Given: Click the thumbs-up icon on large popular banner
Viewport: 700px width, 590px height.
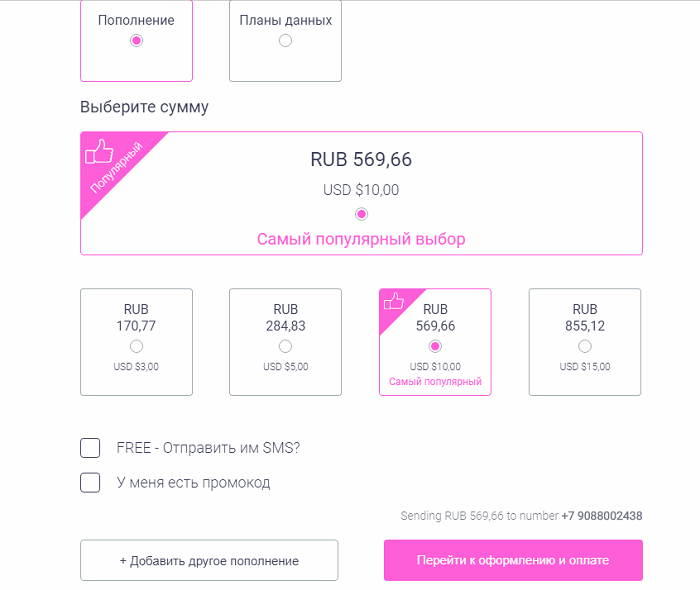Looking at the screenshot, I should 99,151.
